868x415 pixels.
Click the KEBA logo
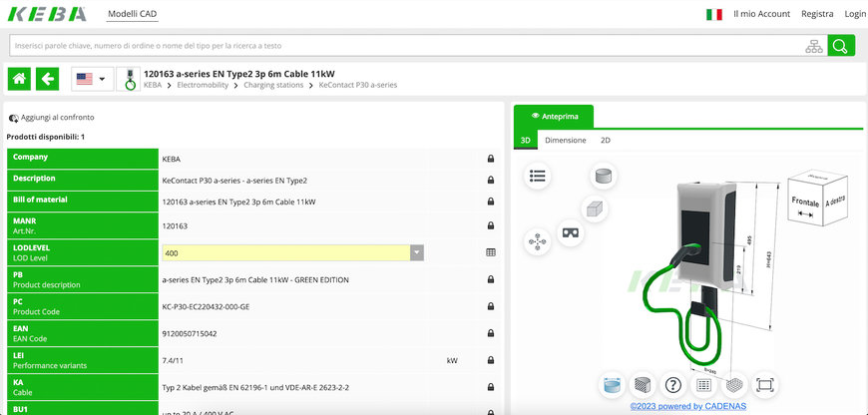(x=47, y=14)
